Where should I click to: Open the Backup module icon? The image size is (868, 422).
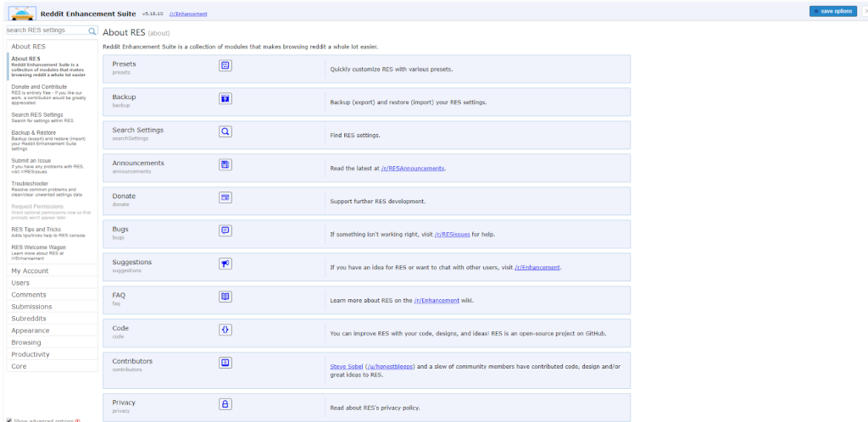225,99
